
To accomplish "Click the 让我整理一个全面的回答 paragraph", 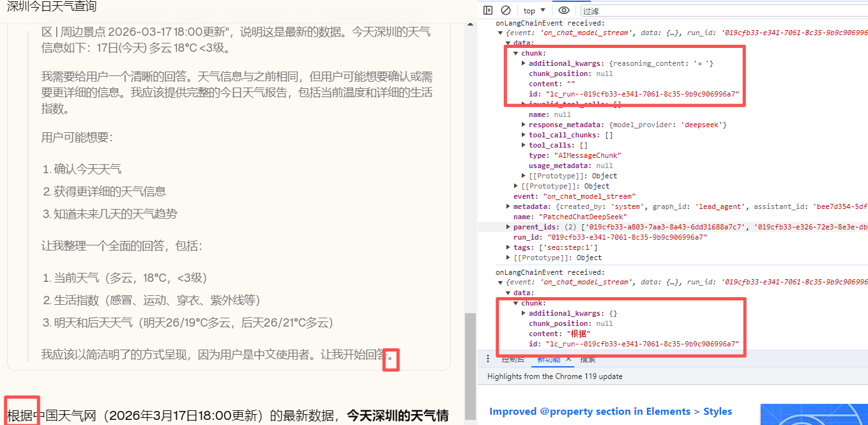I will pos(122,246).
